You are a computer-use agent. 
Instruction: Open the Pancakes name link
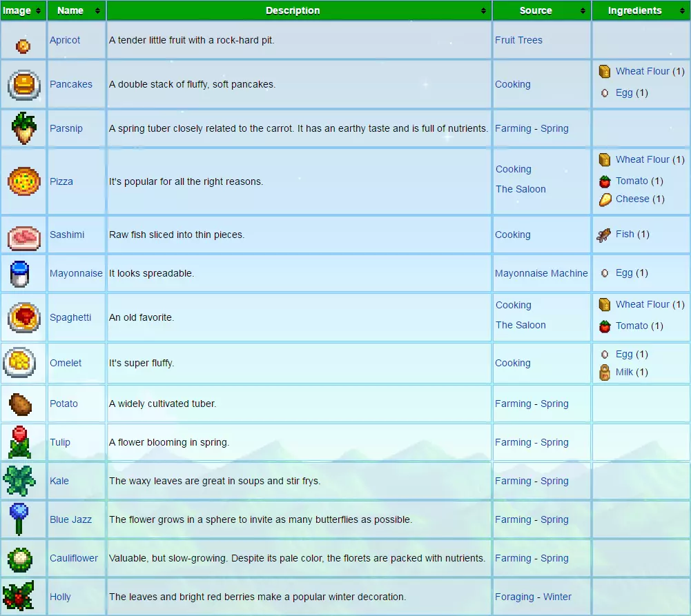pyautogui.click(x=71, y=84)
